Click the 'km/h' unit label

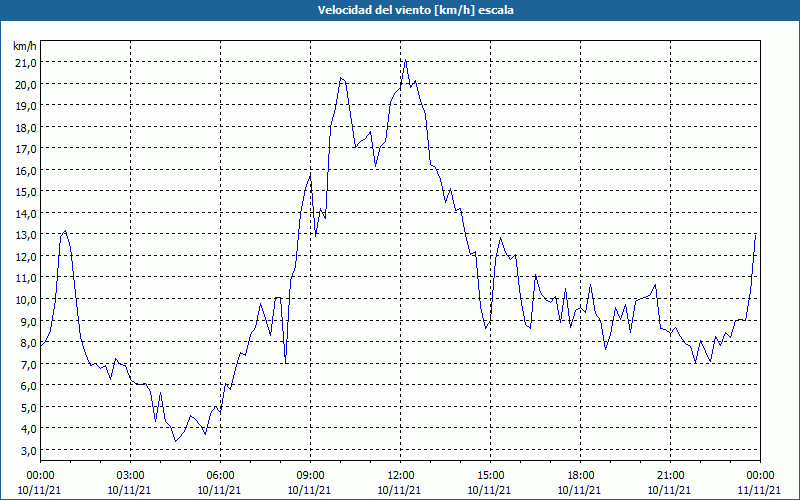[25, 46]
